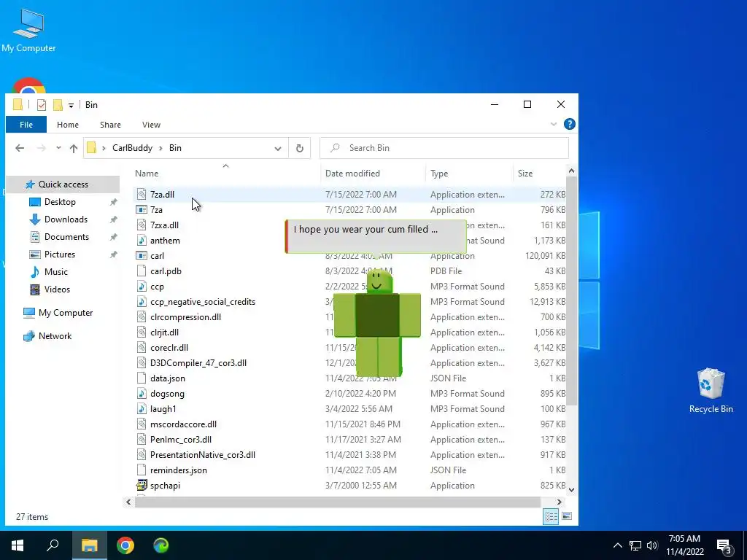The width and height of the screenshot is (747, 560).
Task: Expand the ribbon with chevron arrow
Action: (554, 124)
